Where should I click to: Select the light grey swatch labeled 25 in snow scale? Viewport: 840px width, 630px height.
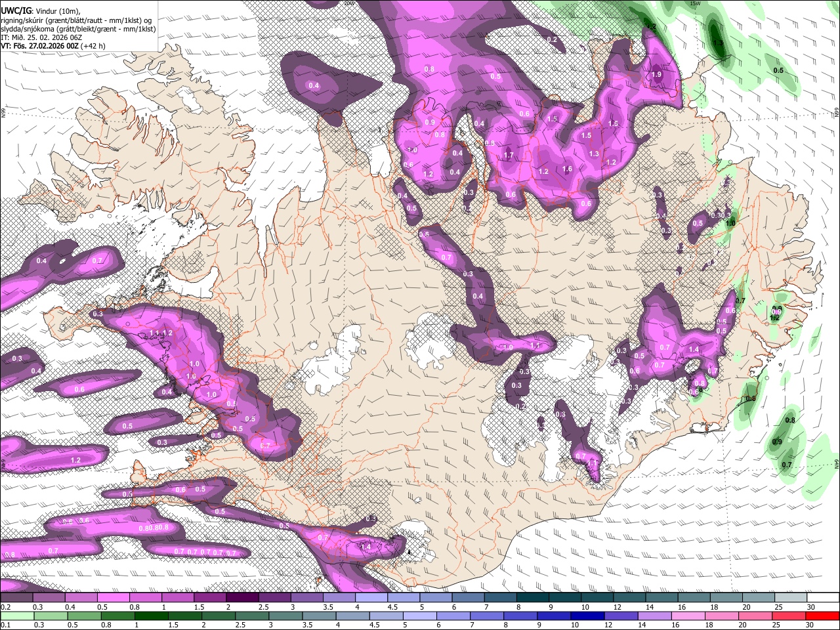pyautogui.click(x=791, y=598)
